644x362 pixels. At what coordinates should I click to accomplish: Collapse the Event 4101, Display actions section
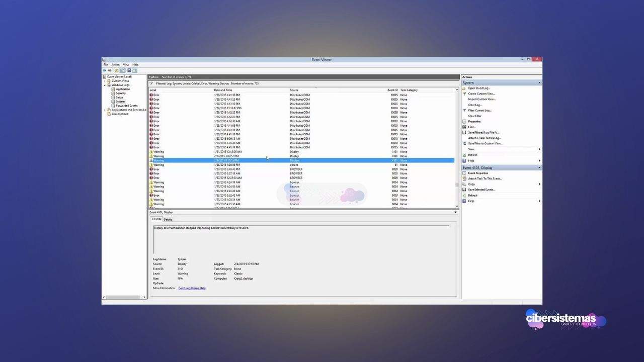tap(539, 167)
